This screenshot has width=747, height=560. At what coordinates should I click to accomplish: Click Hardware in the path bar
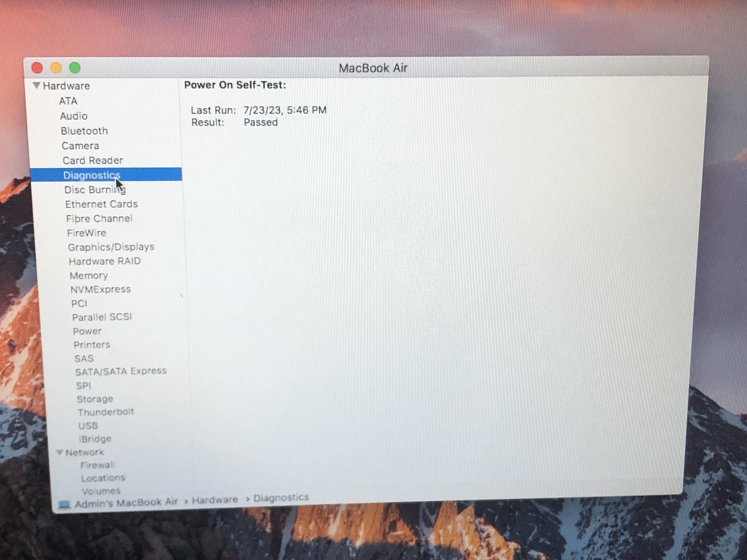pos(215,500)
